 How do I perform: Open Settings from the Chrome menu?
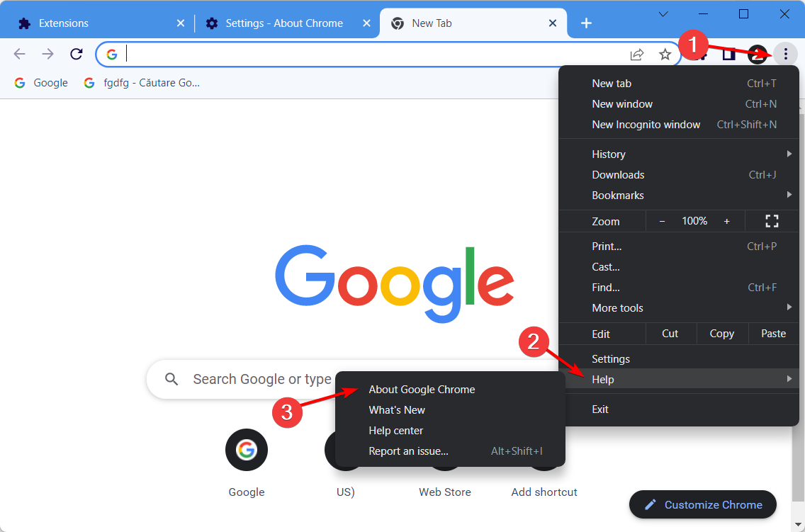pyautogui.click(x=678, y=359)
